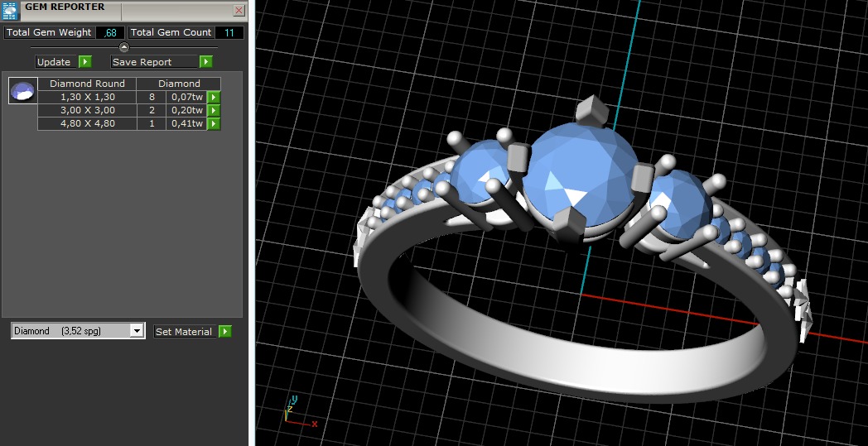Click the XYZ axis indicator in the viewport
The image size is (868, 446).
tap(300, 412)
